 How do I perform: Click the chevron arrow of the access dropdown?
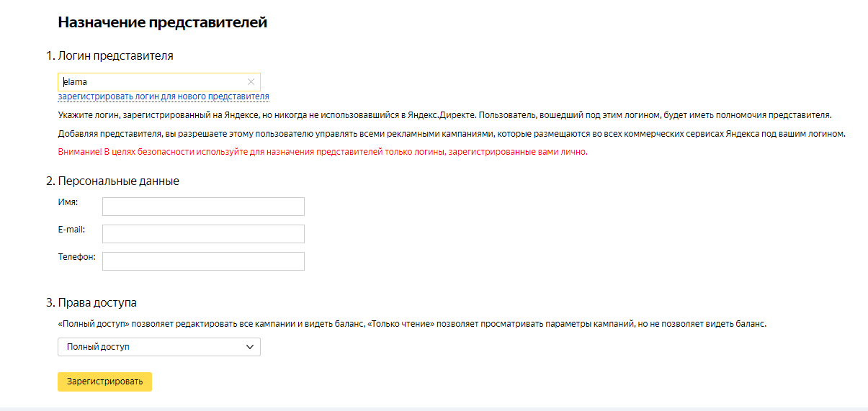click(250, 347)
